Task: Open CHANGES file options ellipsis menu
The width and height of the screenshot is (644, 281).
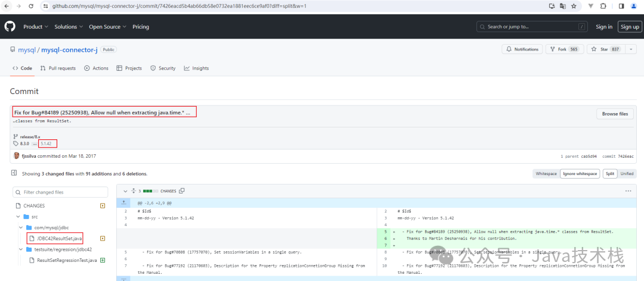Action: (628, 191)
